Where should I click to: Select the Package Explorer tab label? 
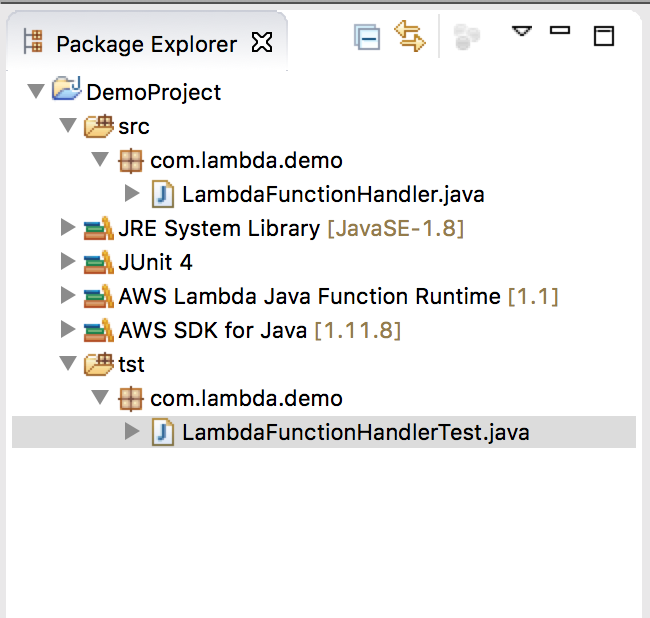pyautogui.click(x=147, y=44)
